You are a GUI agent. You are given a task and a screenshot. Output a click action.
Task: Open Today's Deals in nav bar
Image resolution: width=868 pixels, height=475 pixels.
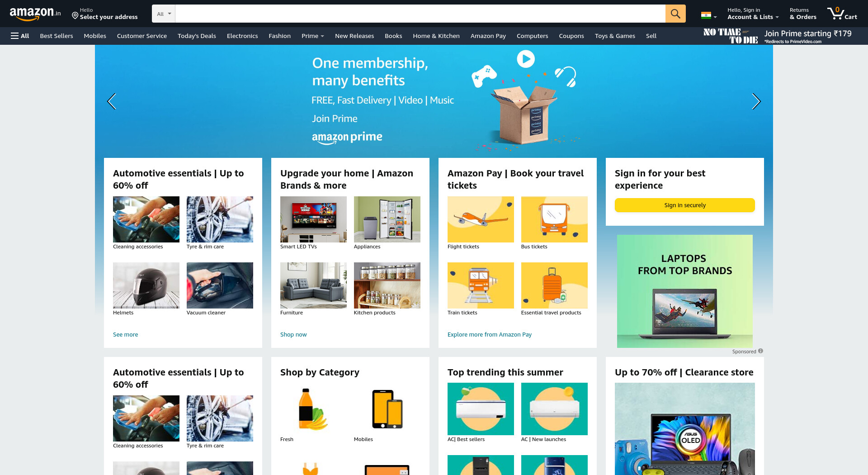click(197, 36)
